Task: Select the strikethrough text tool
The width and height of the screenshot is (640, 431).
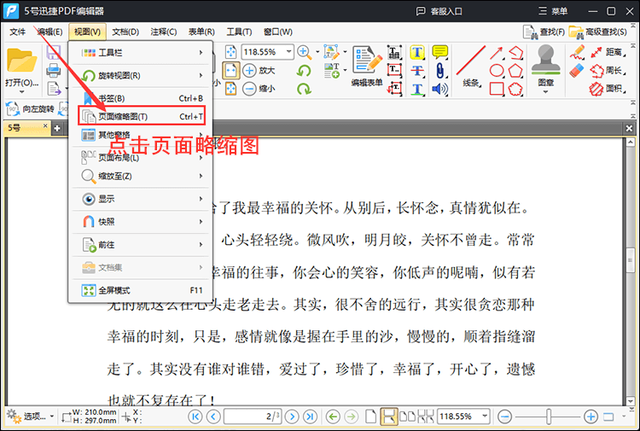Action: tap(417, 71)
